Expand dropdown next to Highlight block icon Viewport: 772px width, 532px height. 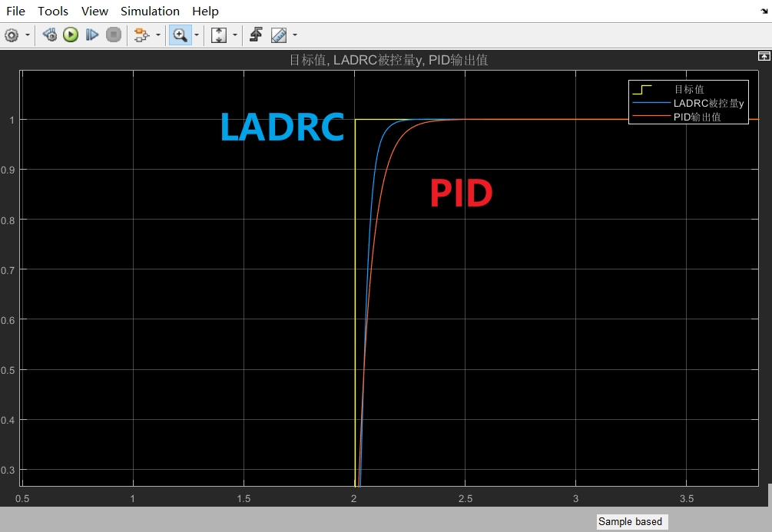pos(158,35)
